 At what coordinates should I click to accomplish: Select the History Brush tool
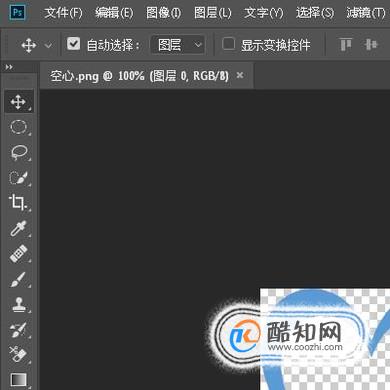coord(18,330)
